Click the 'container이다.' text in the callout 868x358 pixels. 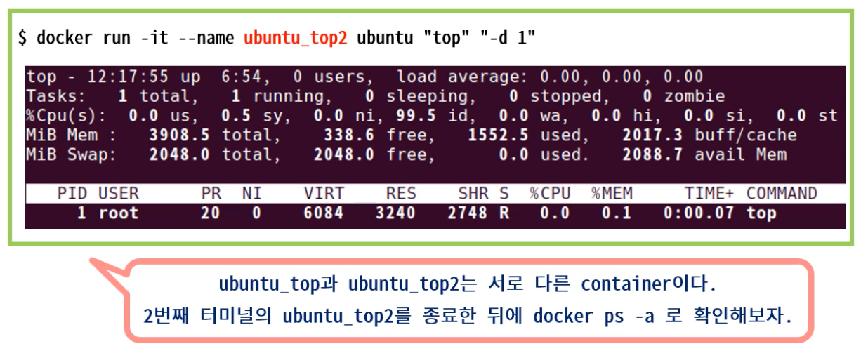coord(649,284)
